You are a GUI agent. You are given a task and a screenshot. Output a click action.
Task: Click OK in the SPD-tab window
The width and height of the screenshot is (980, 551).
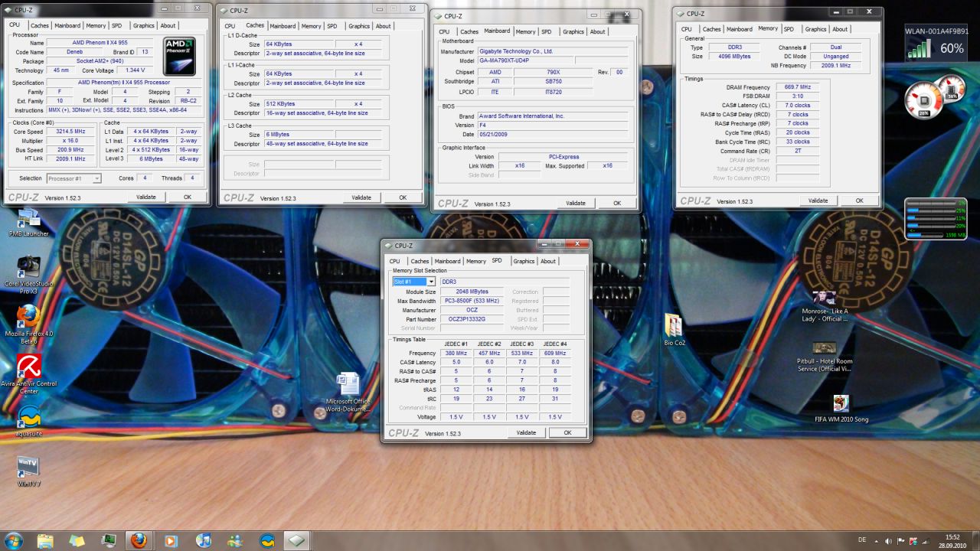pyautogui.click(x=568, y=432)
